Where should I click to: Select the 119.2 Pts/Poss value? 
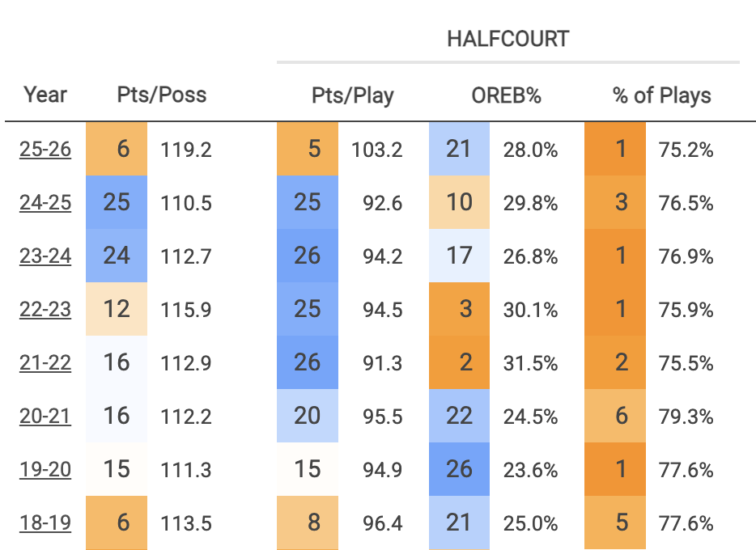pyautogui.click(x=186, y=150)
